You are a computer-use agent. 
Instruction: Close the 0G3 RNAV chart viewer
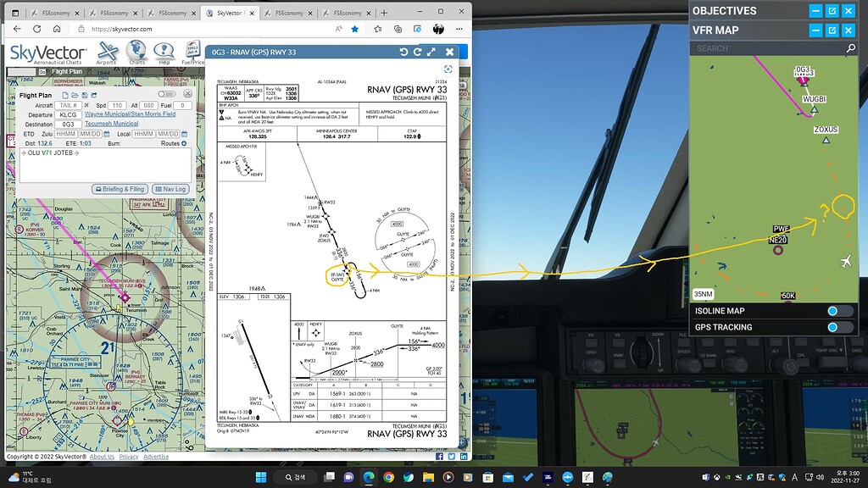tap(449, 52)
